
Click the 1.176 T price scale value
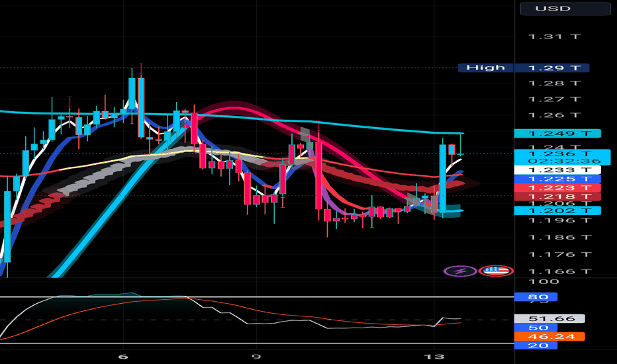point(559,254)
